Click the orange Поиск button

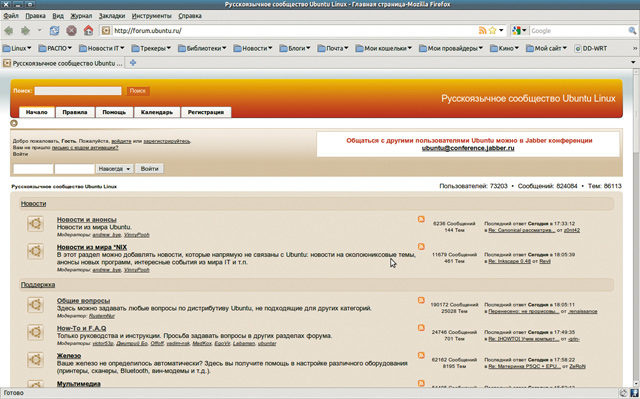pyautogui.click(x=138, y=91)
